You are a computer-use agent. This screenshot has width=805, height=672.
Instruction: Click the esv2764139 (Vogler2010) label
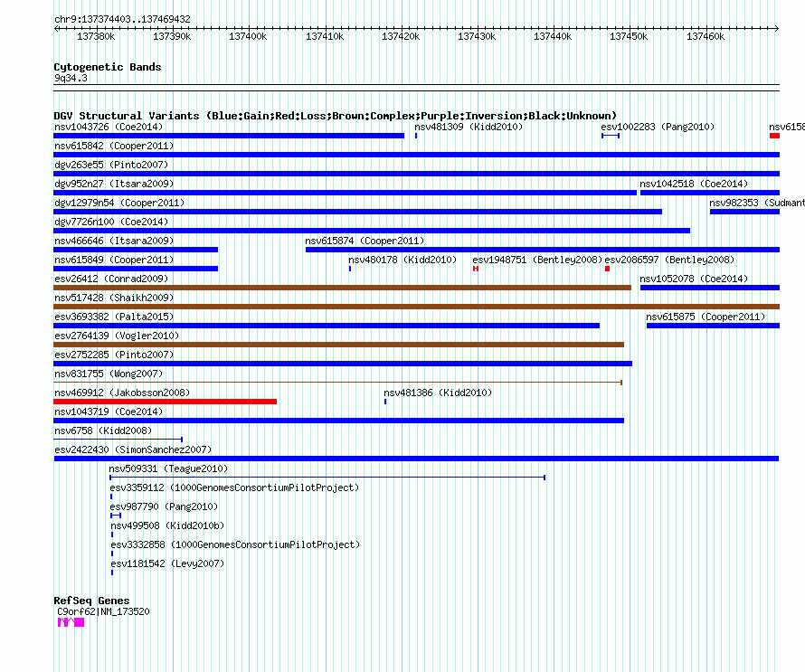[117, 336]
